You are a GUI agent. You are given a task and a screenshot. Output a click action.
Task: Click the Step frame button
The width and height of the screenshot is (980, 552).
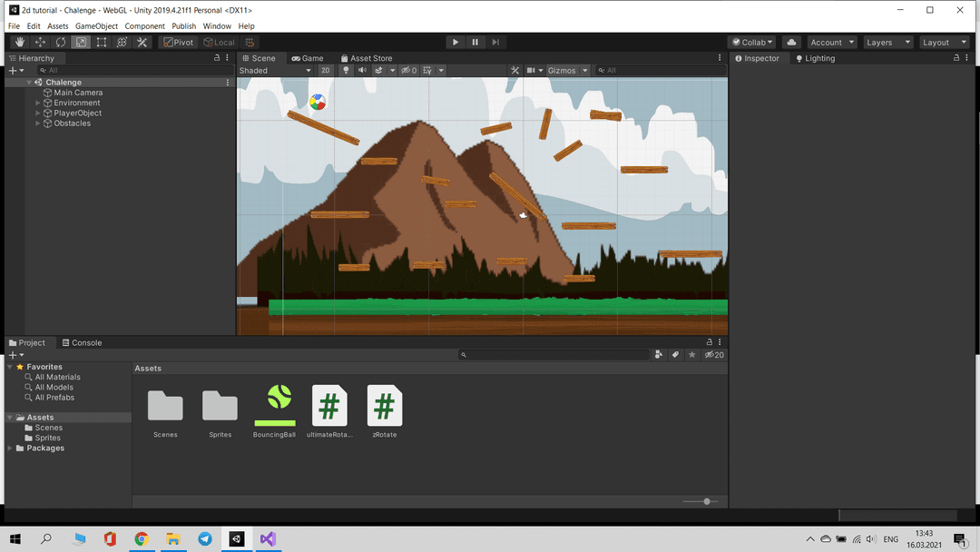(495, 43)
